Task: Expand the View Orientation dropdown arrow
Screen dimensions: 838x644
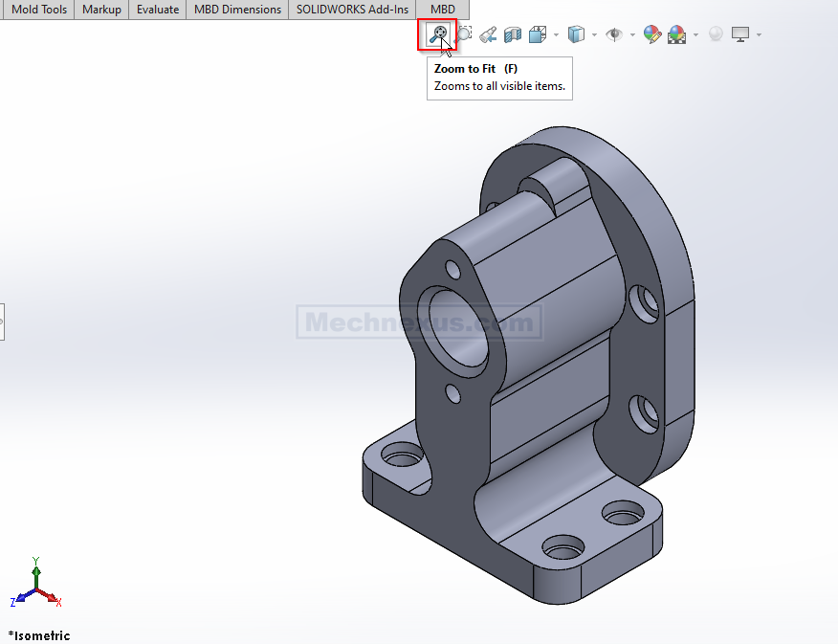Action: (x=556, y=35)
